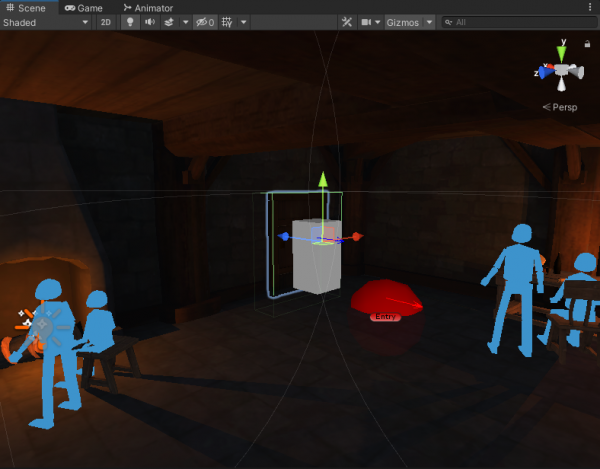Click the blue Z axis cone on orientation gizmo
Screen dimensions: 600x469
(545, 73)
